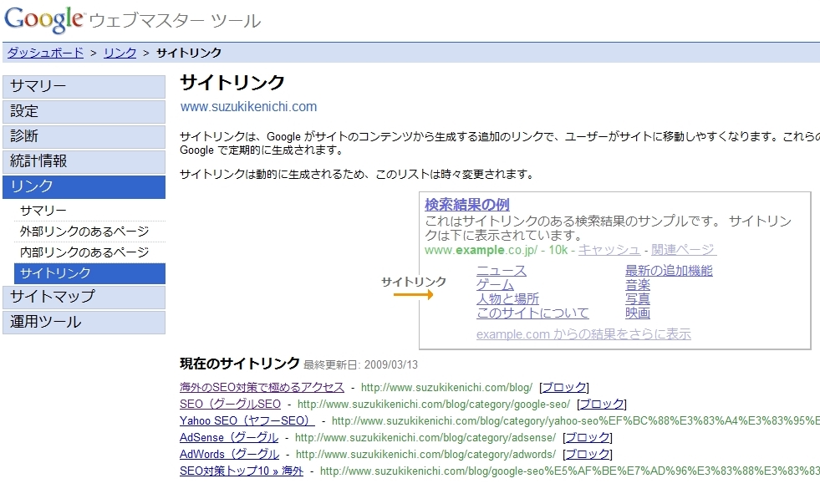The height and width of the screenshot is (504, 820).
Task: Click 検索結果の例 sample title
Action: [x=467, y=205]
